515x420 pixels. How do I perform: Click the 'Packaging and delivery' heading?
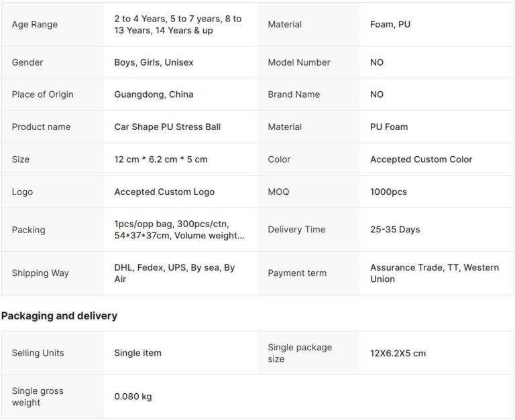pyautogui.click(x=59, y=316)
